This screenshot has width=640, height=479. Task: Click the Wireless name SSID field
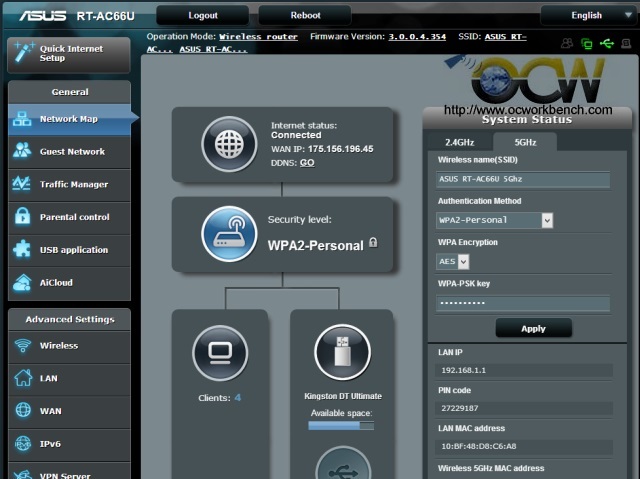523,179
